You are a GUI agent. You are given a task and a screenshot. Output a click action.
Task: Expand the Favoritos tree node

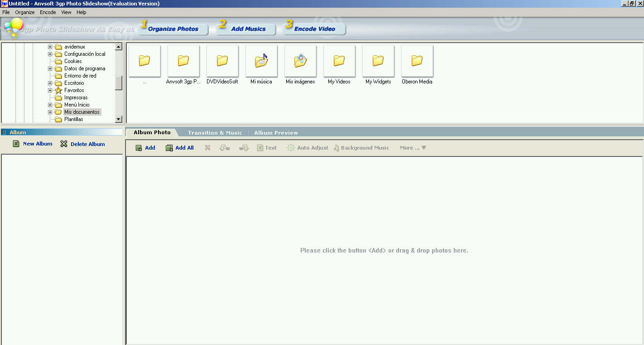(50, 90)
